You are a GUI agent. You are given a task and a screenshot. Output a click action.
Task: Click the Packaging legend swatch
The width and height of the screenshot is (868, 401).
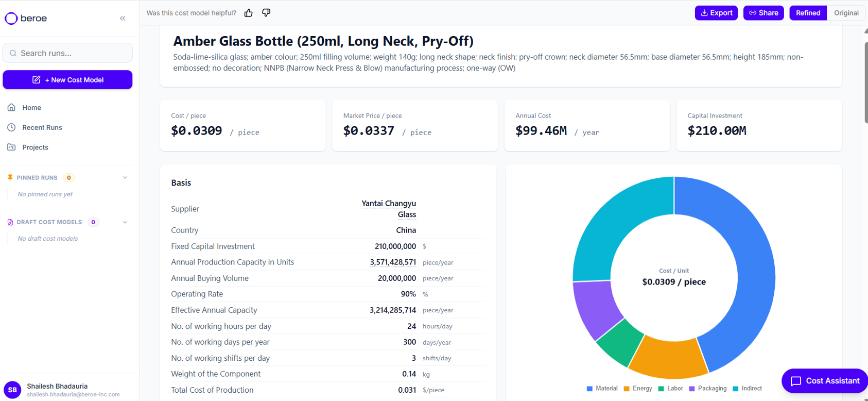point(692,389)
